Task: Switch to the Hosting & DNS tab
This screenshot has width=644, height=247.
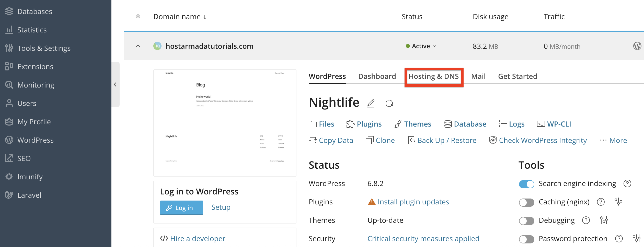Action: tap(434, 76)
